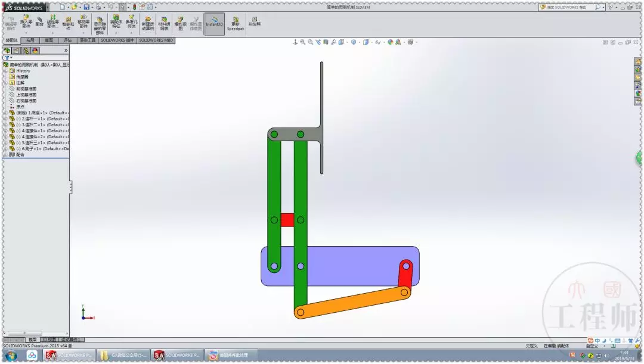Switch to the 3D 视图 bottom tab
This screenshot has width=644, height=364.
[49, 340]
